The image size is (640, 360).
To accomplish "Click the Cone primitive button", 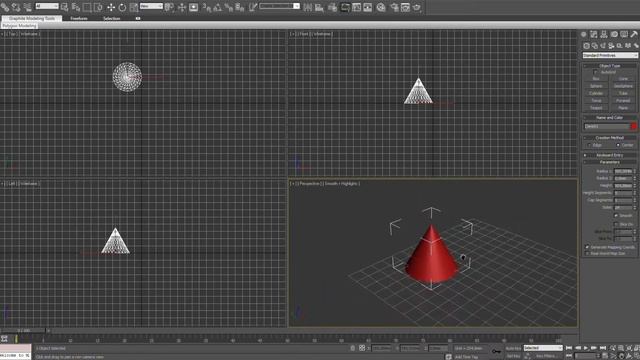I will [x=623, y=79].
